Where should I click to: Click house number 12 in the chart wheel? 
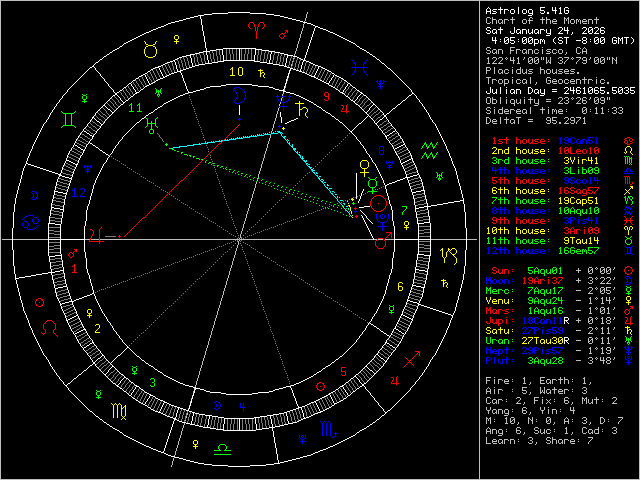(78, 192)
